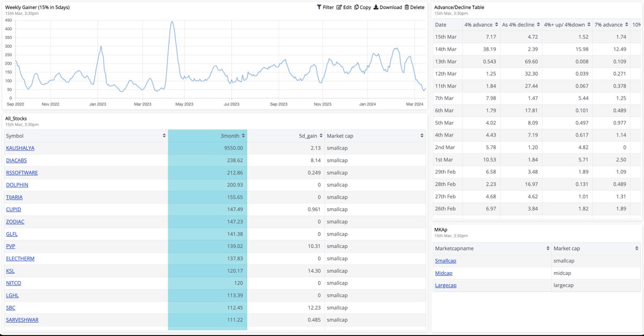Select the Midcap link

click(443, 273)
